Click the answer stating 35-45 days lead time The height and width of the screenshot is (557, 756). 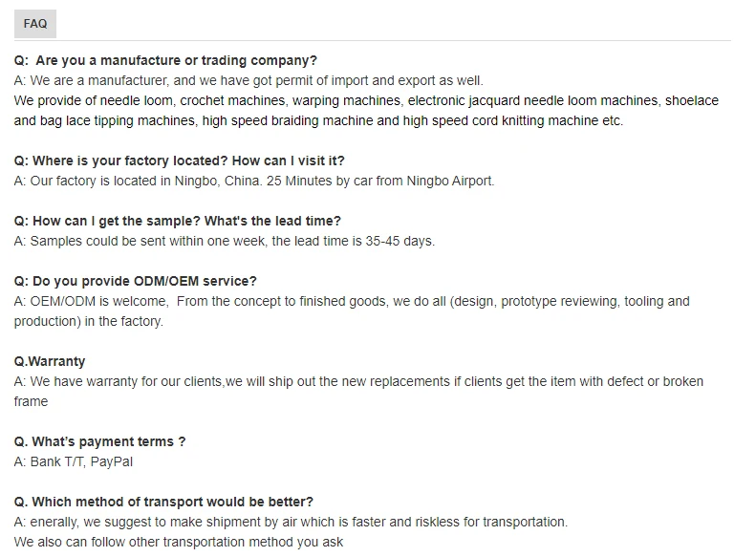[x=224, y=241]
